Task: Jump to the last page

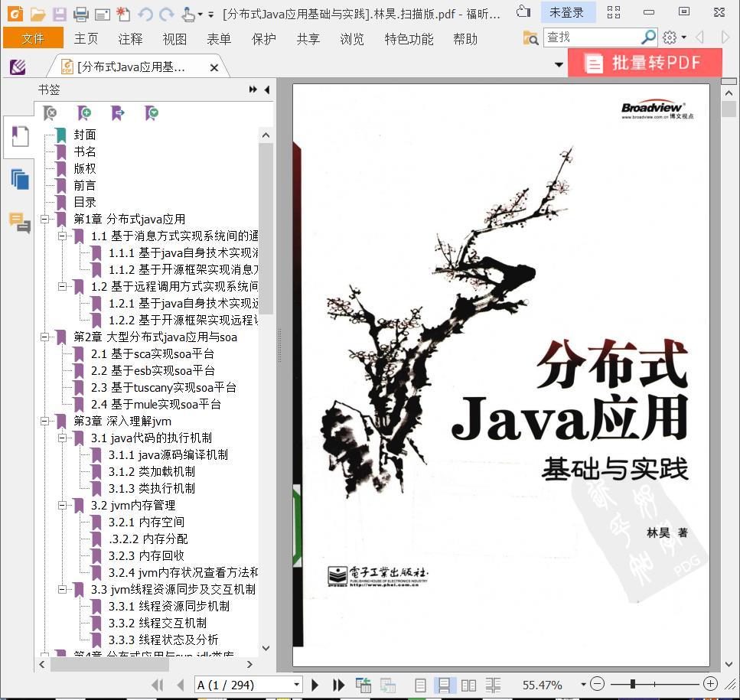Action: click(338, 685)
